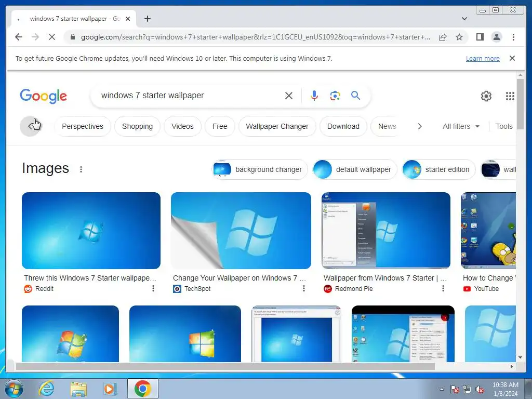
Task: Open the muted volume tray icon
Action: coord(480,390)
